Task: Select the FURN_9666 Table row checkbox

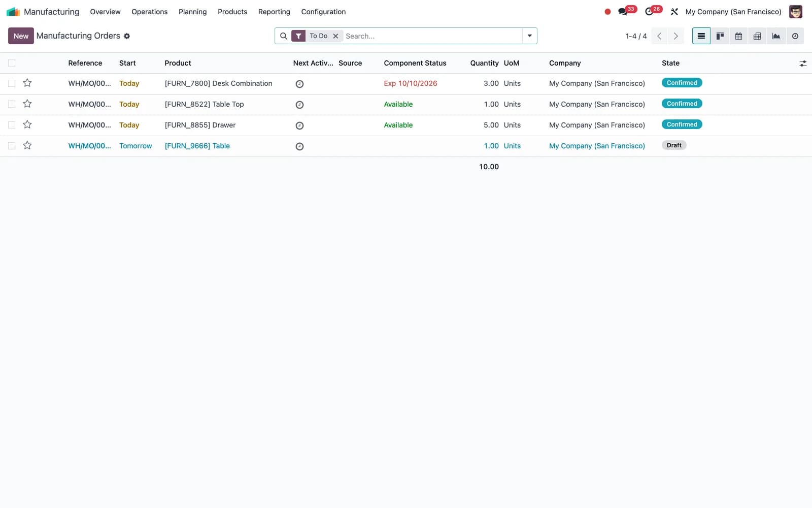Action: (x=12, y=146)
